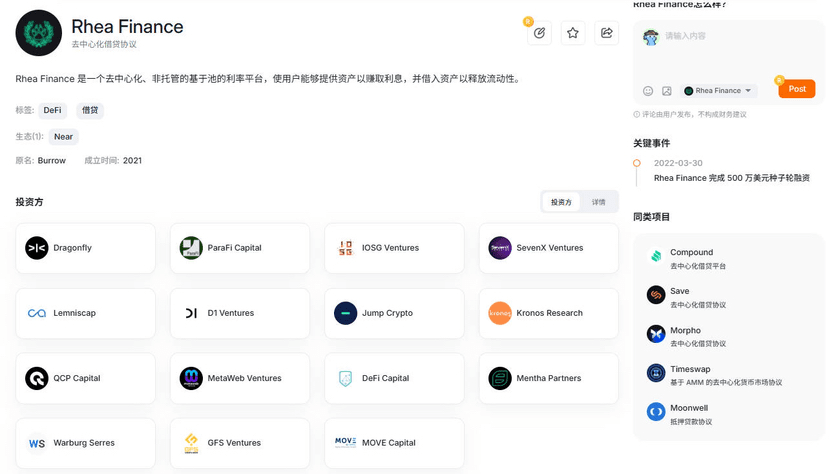Click the QCP Capital logo icon
Image resolution: width=829 pixels, height=474 pixels.
coord(36,378)
